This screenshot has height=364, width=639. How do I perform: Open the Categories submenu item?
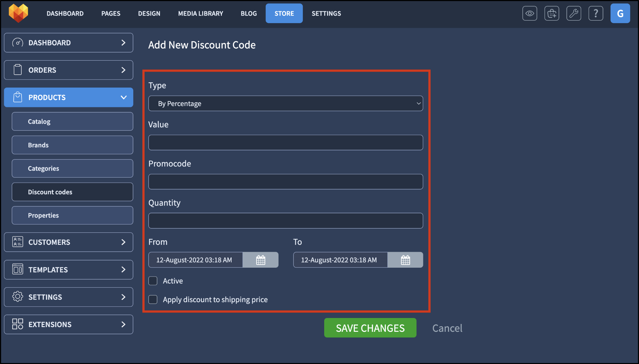72,168
